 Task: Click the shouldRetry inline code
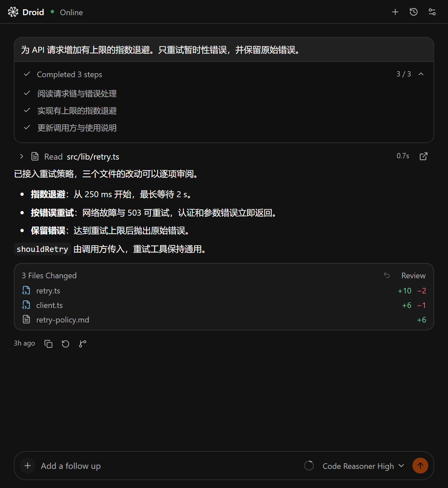point(42,249)
